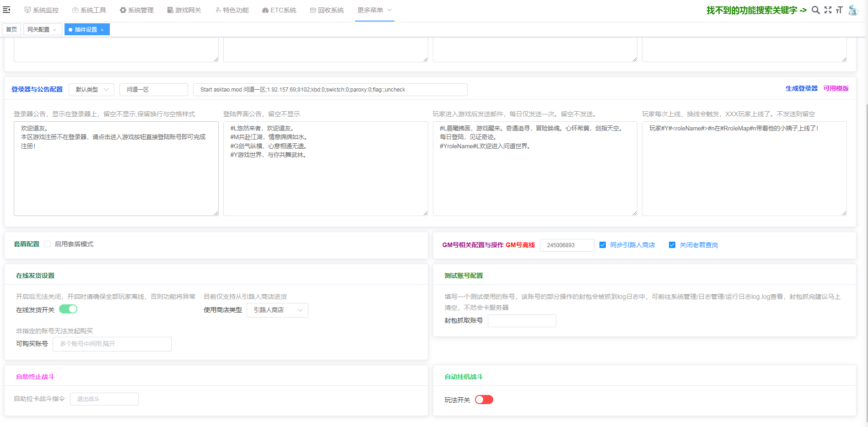Screen dimensions: 868x427
Task: Collapse the sidebar using the hamburger icon
Action: pos(6,10)
